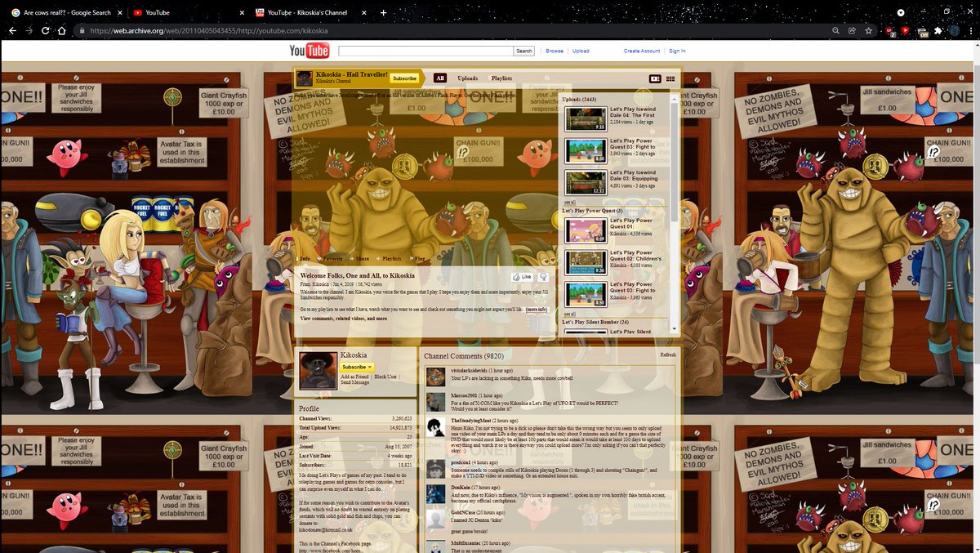Click the Subscribe button in channel banner

(x=404, y=78)
